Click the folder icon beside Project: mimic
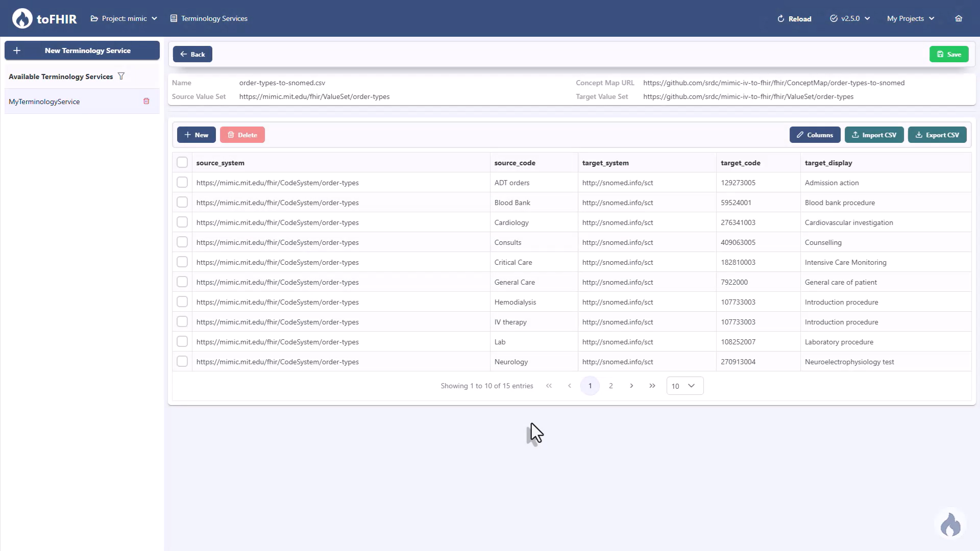980x551 pixels. pyautogui.click(x=94, y=18)
